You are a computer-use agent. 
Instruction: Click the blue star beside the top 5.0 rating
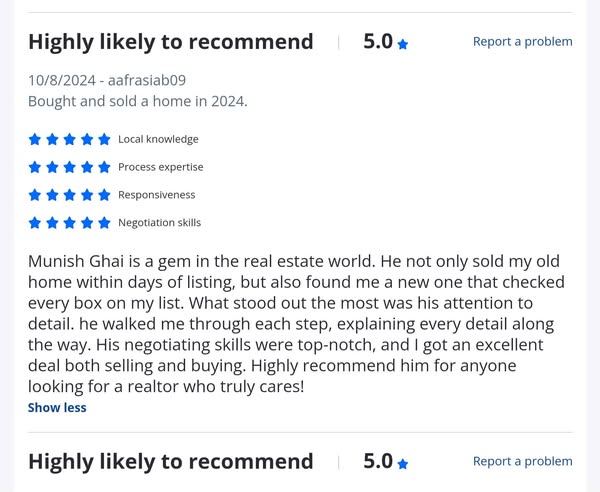(x=403, y=44)
